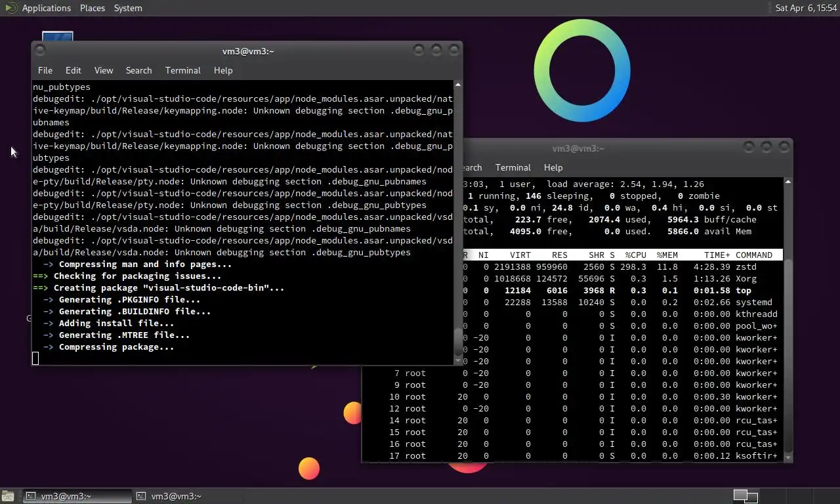Image resolution: width=840 pixels, height=504 pixels.
Task: Click the top window title bar text
Action: [578, 148]
